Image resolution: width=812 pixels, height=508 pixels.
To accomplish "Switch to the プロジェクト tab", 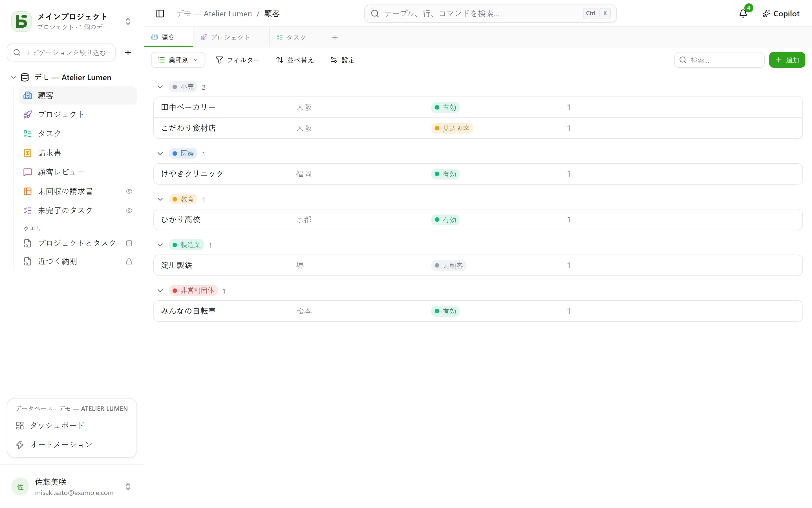I will (231, 37).
